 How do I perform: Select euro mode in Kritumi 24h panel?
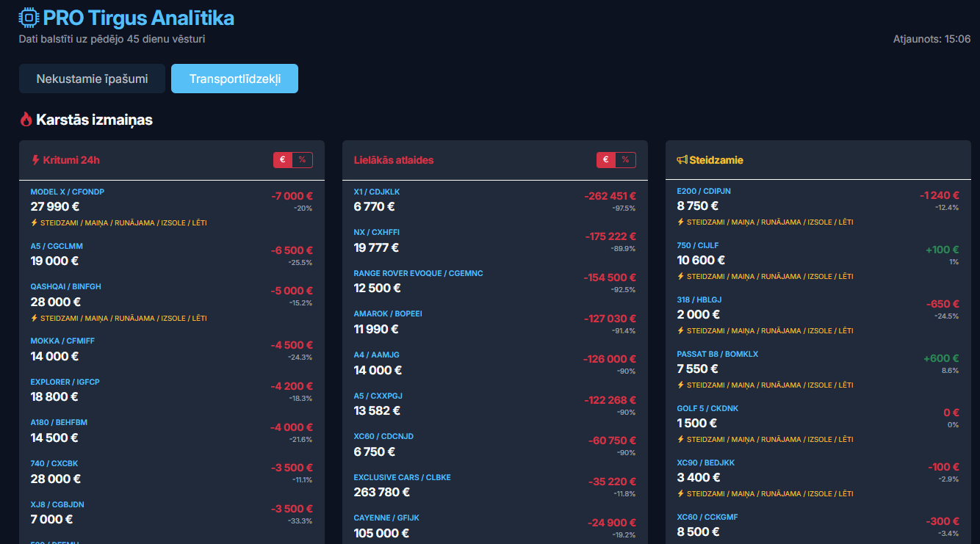point(283,160)
